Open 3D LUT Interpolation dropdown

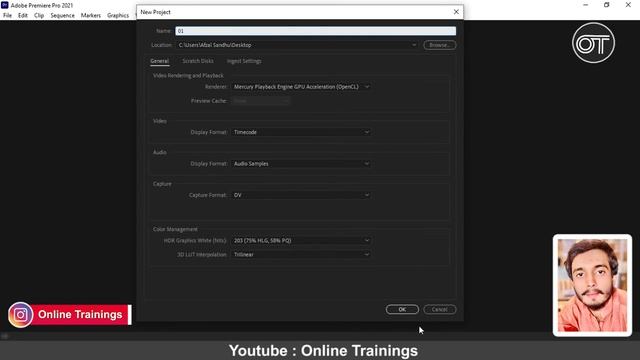pos(301,254)
